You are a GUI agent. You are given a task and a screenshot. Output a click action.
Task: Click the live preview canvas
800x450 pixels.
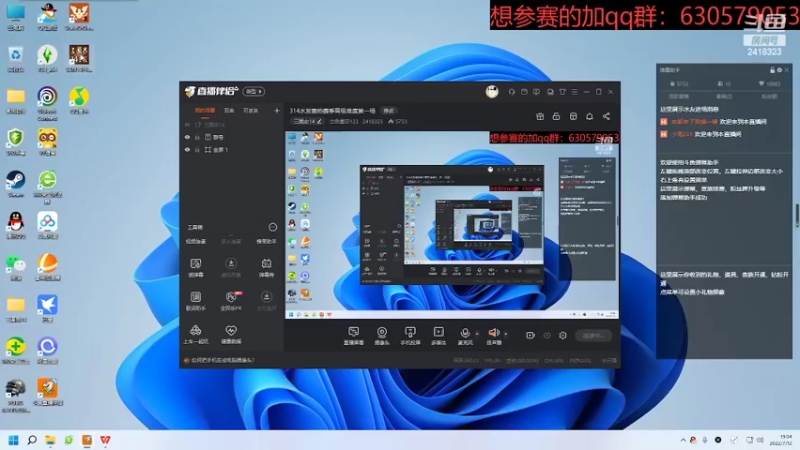pyautogui.click(x=452, y=225)
